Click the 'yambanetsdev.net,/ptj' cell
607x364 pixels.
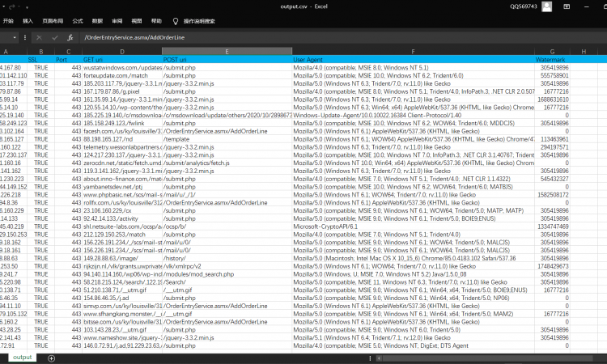(122, 187)
